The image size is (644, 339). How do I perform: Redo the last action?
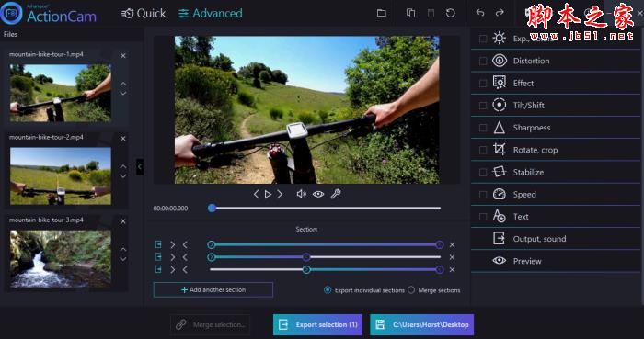500,13
